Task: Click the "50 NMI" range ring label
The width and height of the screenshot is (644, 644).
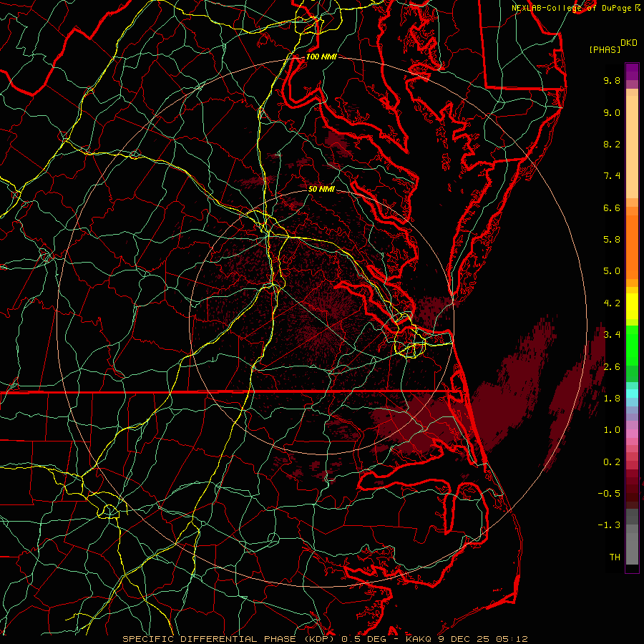Action: 321,189
